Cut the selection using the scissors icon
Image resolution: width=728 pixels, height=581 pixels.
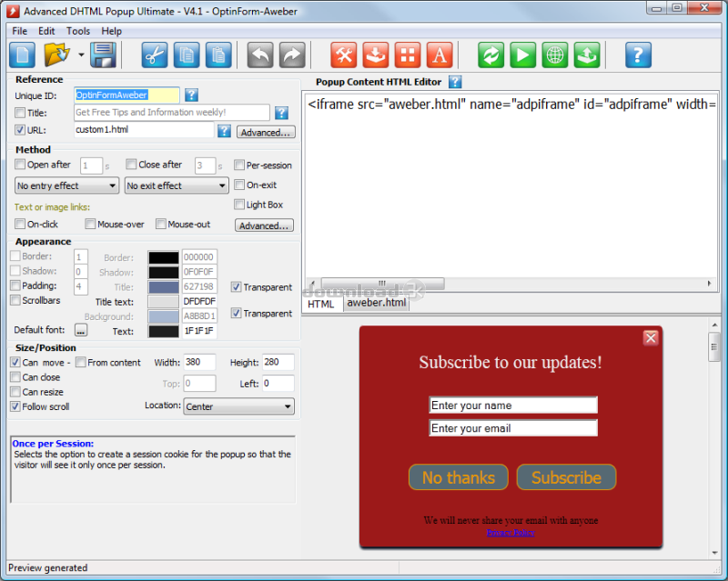tap(154, 55)
